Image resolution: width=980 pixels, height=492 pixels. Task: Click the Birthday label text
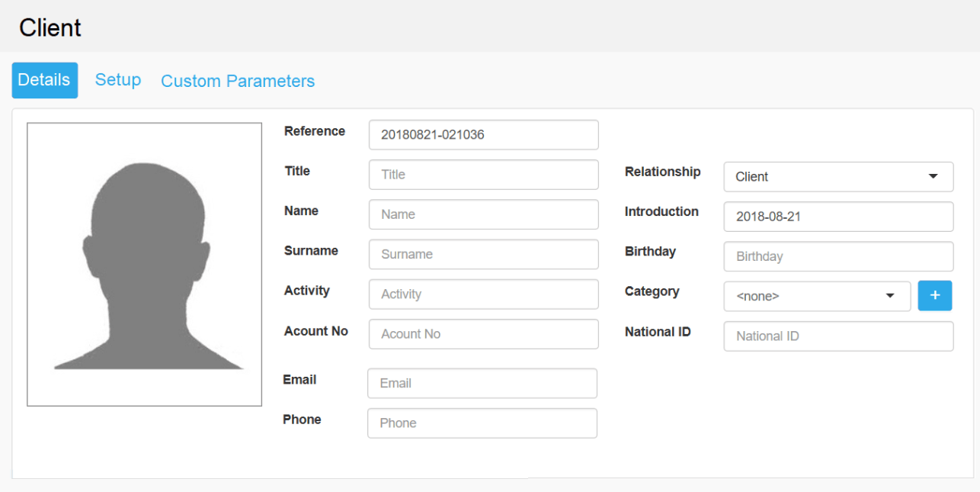pos(650,252)
